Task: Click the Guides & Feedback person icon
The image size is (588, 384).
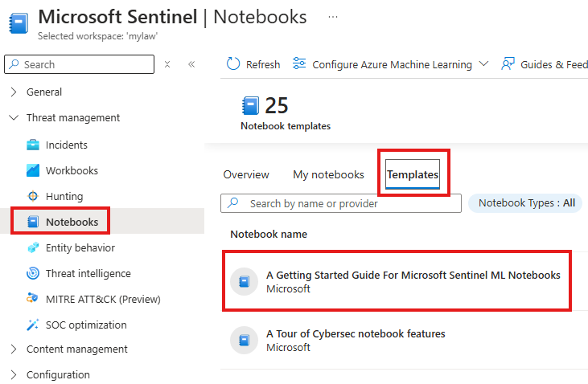Action: pyautogui.click(x=508, y=64)
